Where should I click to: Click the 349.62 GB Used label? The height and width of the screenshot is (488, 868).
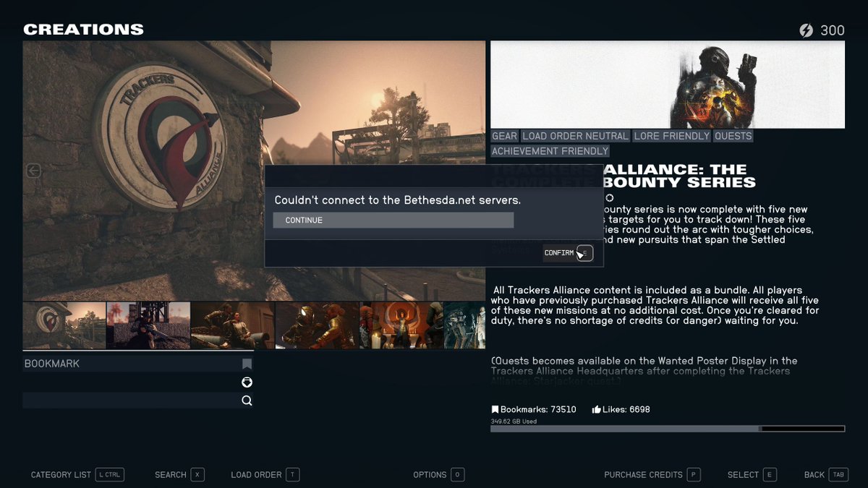click(514, 421)
